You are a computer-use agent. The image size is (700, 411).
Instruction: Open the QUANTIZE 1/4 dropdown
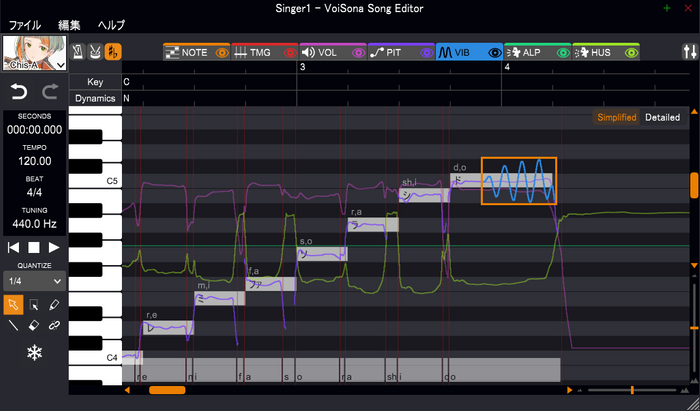[x=34, y=281]
